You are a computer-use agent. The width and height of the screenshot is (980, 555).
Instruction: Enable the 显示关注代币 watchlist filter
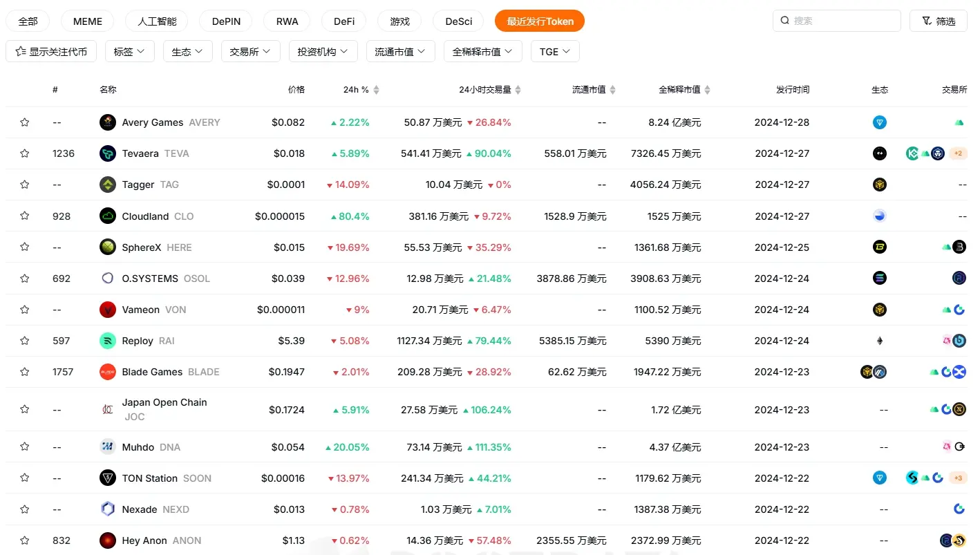point(51,52)
